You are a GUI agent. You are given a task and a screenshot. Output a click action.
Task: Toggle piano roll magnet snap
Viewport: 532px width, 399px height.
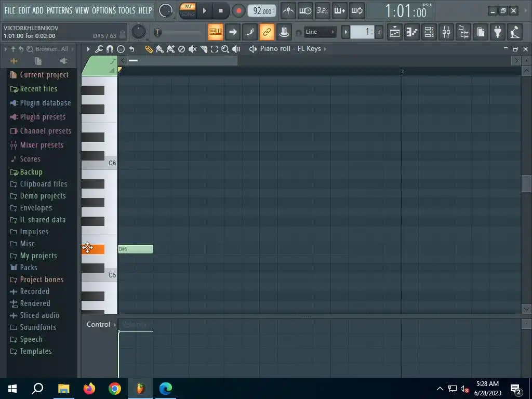[110, 49]
